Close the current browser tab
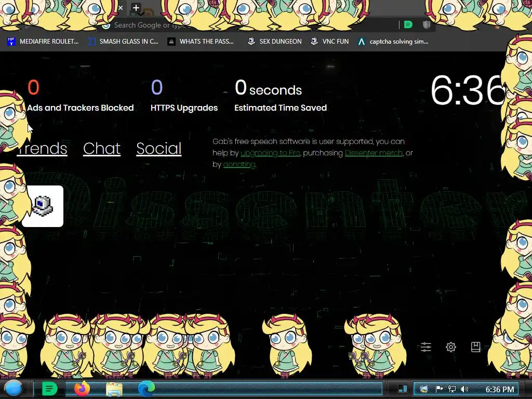Viewport: 532px width, 399px height. (x=121, y=8)
